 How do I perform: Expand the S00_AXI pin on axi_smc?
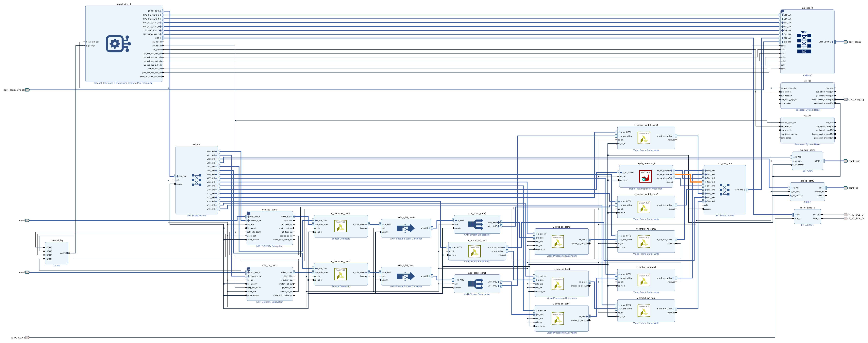tap(177, 176)
